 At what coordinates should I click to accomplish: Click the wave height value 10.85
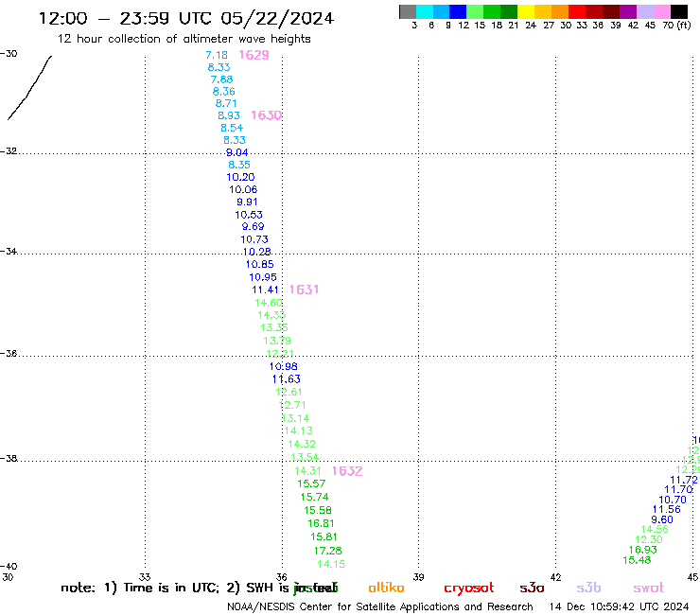click(x=260, y=264)
